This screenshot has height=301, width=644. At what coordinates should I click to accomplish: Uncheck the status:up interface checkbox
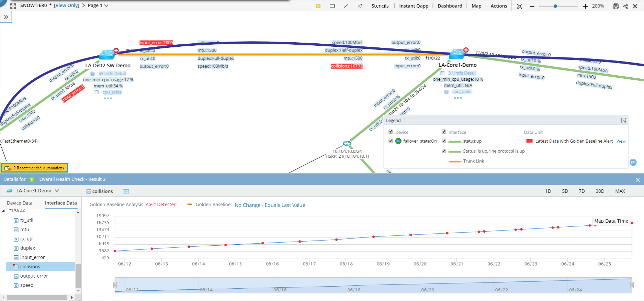pyautogui.click(x=444, y=141)
